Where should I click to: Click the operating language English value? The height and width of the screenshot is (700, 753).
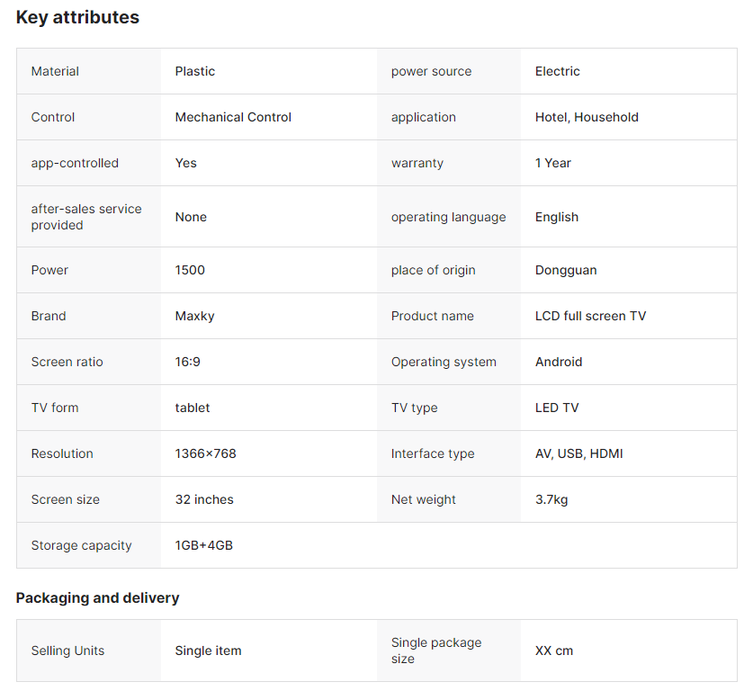tap(557, 217)
